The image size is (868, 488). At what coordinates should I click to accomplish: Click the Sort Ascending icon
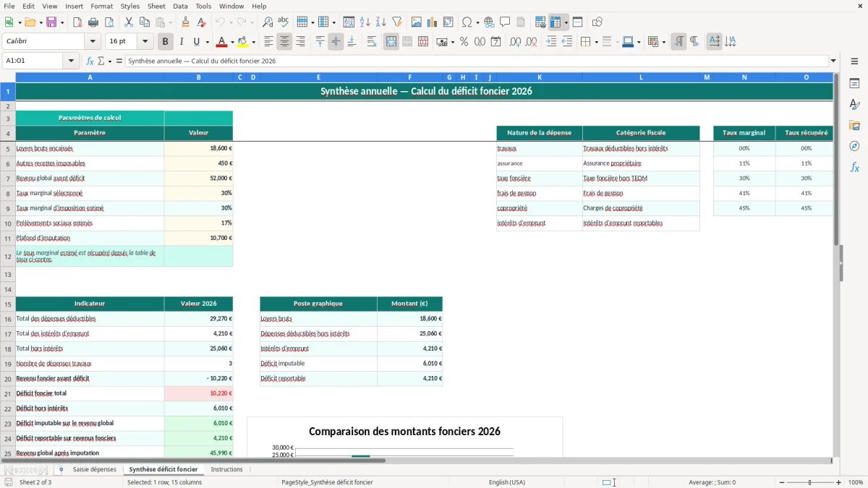pyautogui.click(x=365, y=22)
